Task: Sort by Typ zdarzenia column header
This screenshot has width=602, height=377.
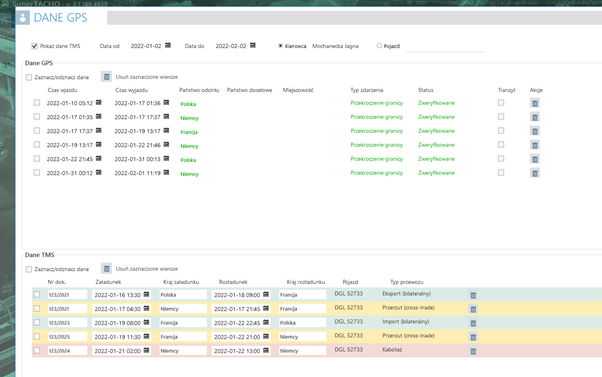Action: (x=367, y=90)
